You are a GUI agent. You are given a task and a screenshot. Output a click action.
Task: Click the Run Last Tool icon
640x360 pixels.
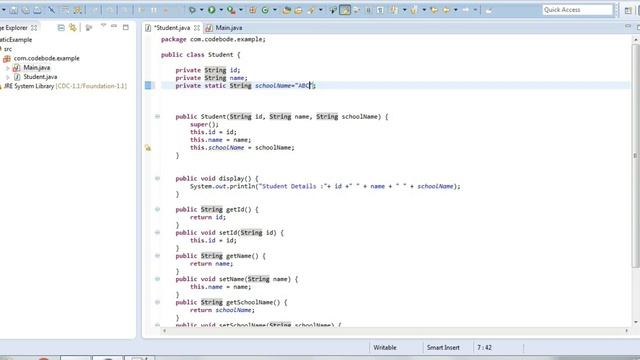(231, 10)
